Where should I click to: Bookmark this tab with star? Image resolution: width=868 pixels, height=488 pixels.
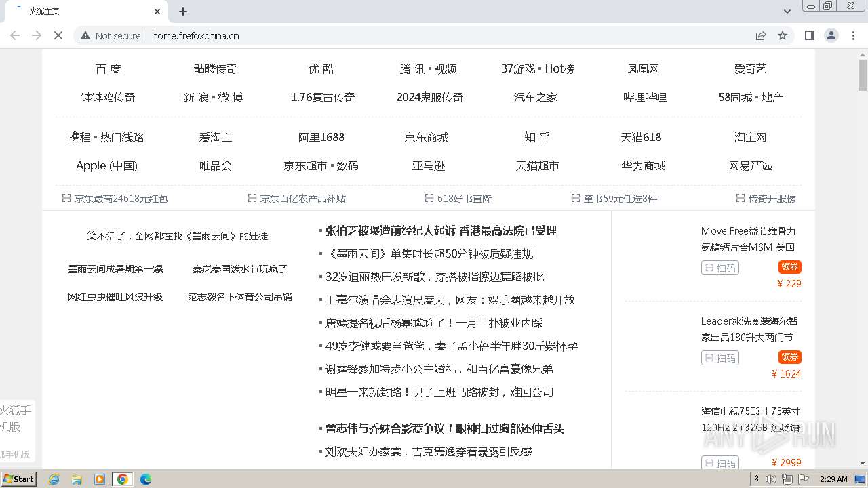[783, 35]
